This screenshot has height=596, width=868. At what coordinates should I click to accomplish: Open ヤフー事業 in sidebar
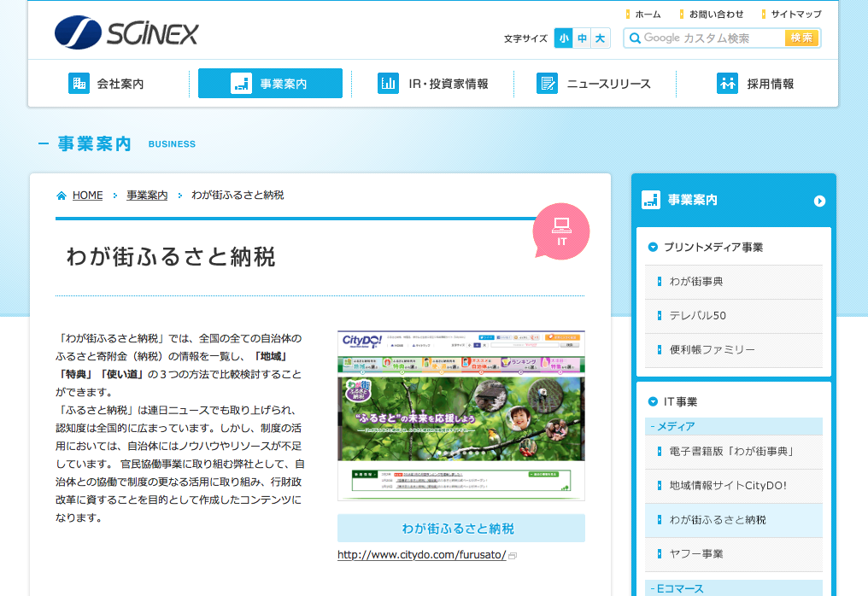tap(734, 554)
